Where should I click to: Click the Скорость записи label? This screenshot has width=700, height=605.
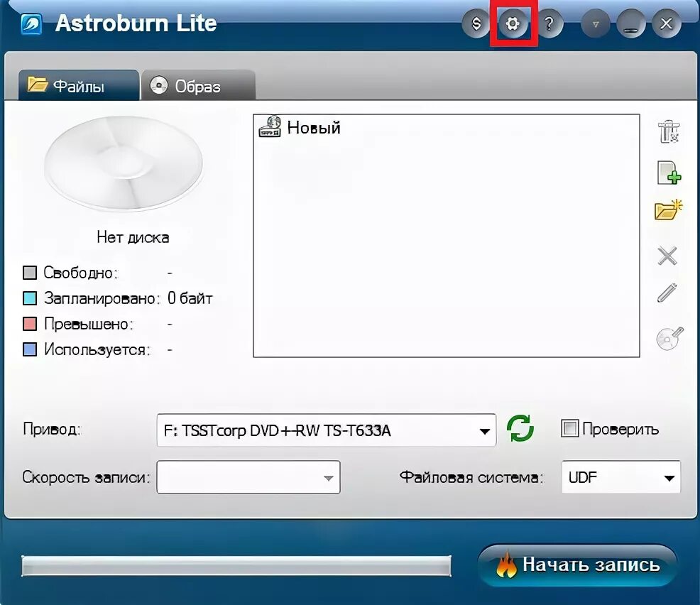tap(87, 477)
